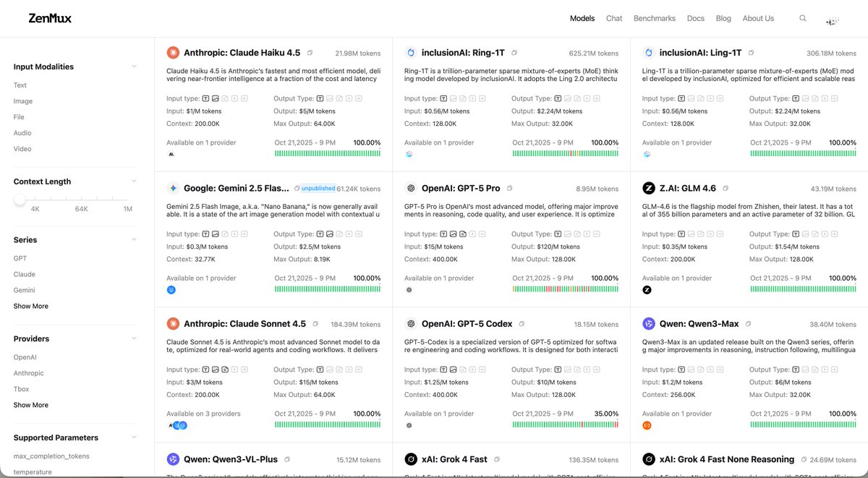The height and width of the screenshot is (478, 868).
Task: Click the inclusionAI logo on Ling-1T card
Action: pyautogui.click(x=649, y=53)
